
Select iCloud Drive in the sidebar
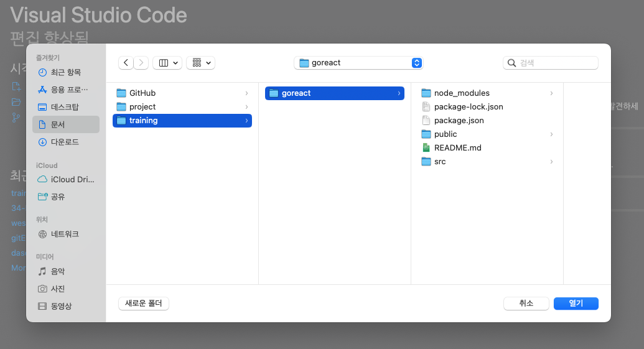pyautogui.click(x=66, y=179)
